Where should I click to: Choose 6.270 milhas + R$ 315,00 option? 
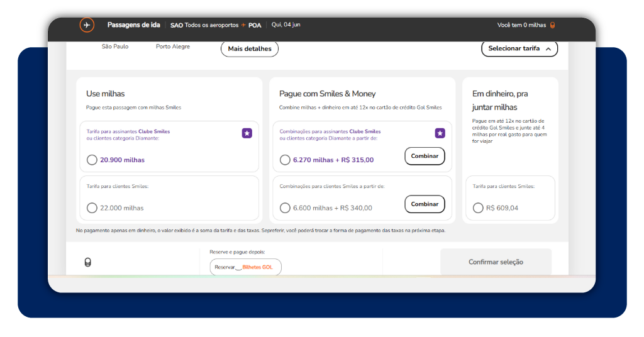click(285, 160)
